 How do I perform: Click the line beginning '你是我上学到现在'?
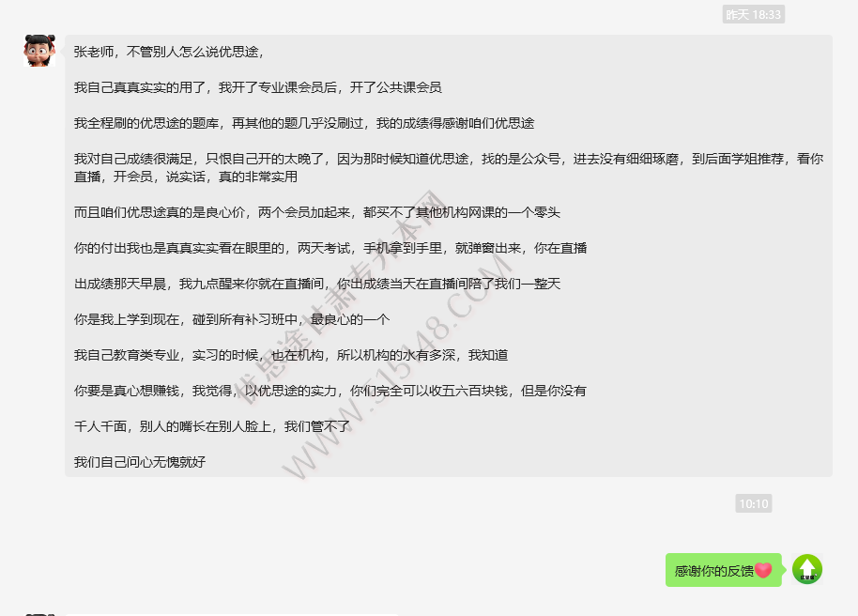(232, 319)
